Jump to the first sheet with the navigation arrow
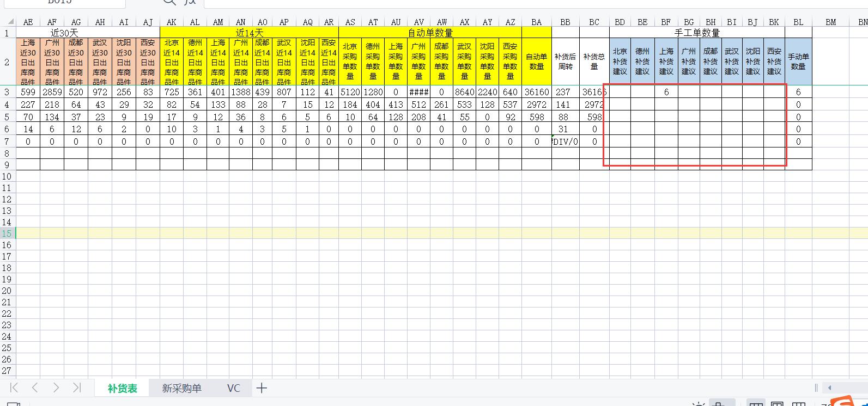Screen dimensions: 868x406 (x=14, y=387)
